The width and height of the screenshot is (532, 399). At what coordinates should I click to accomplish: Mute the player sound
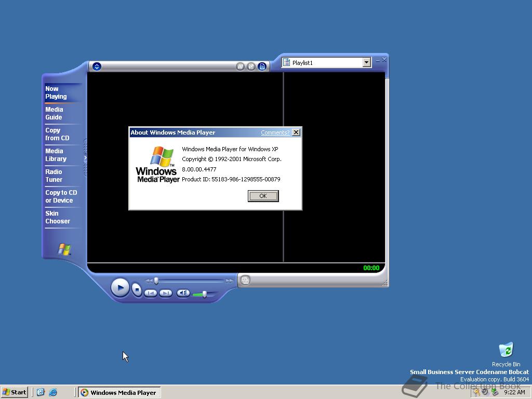click(183, 293)
